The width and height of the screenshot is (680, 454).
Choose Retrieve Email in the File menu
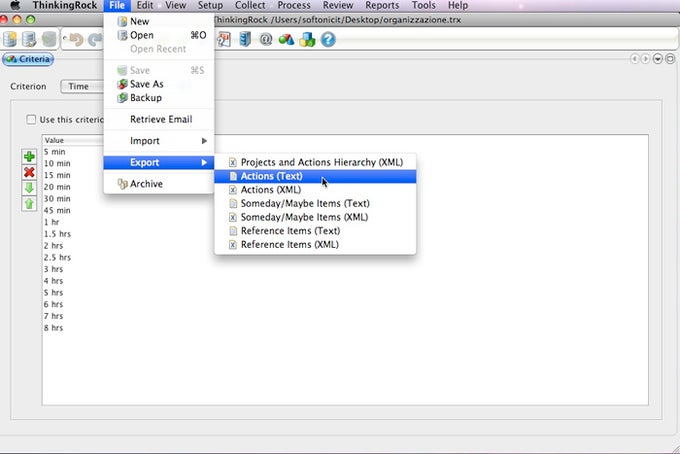click(159, 119)
